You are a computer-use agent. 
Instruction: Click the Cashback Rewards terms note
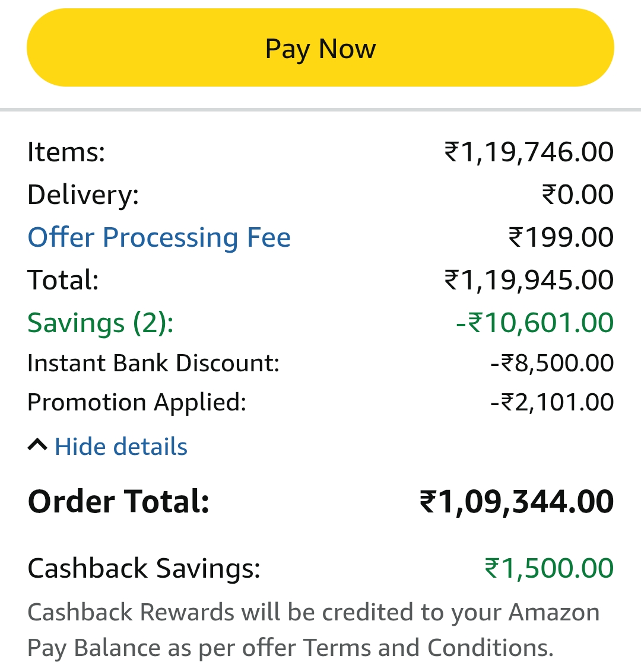pos(313,630)
